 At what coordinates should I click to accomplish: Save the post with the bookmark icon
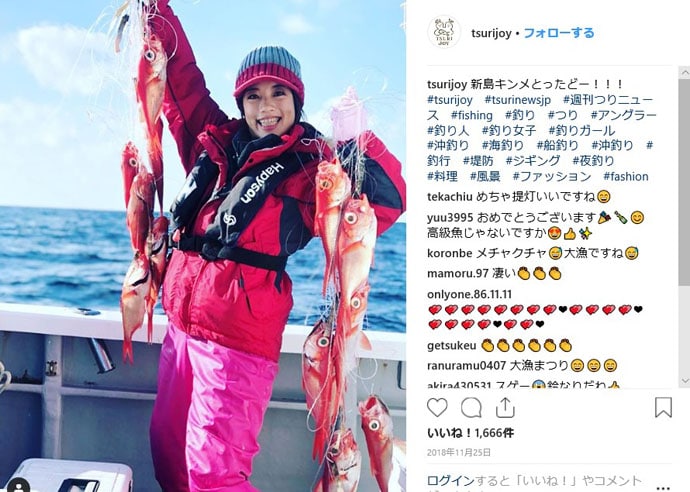tap(663, 407)
